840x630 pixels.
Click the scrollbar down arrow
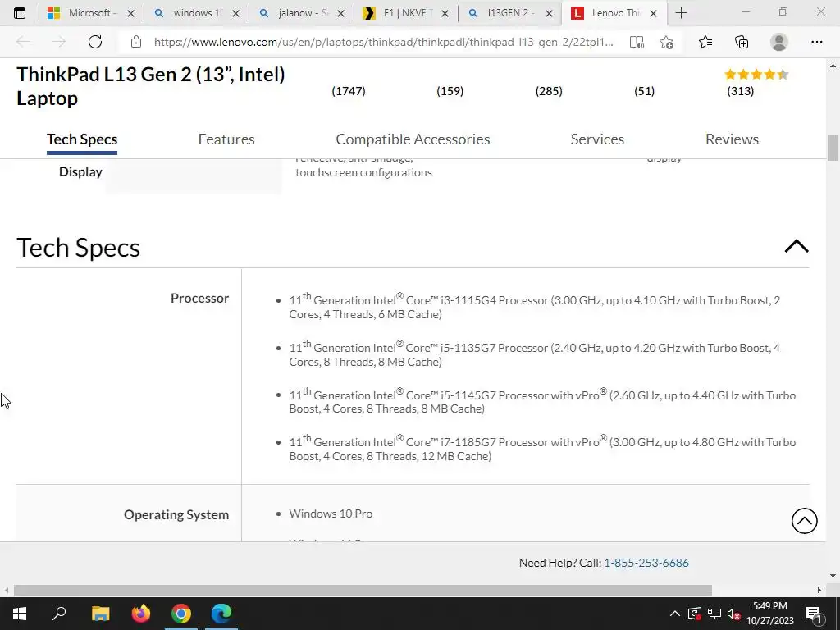833,576
